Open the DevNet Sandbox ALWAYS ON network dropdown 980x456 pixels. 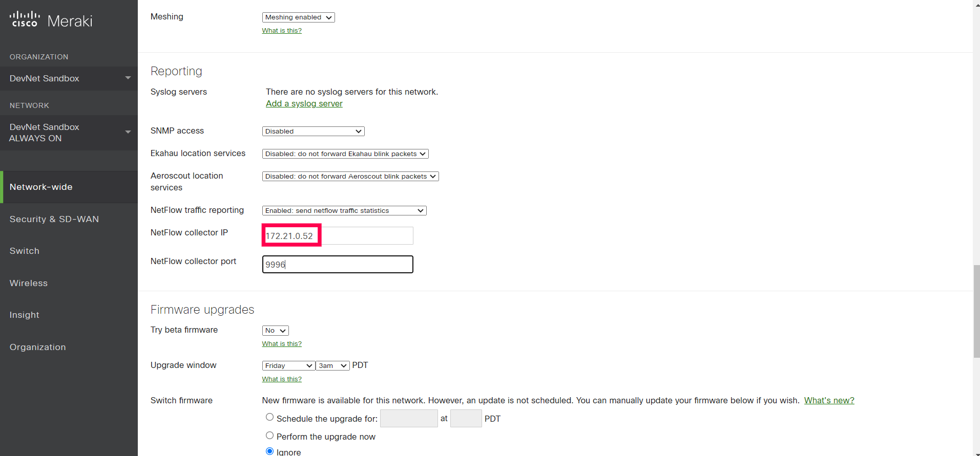69,133
